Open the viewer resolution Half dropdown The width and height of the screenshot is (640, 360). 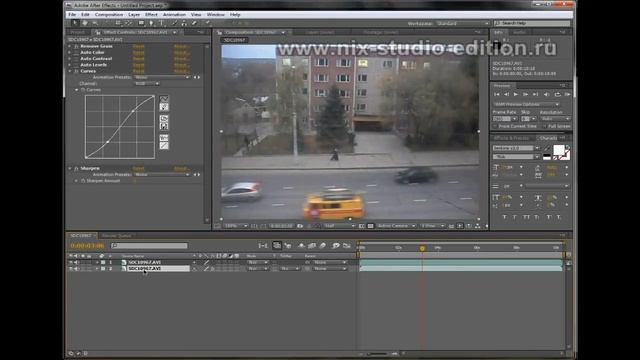tap(340, 226)
